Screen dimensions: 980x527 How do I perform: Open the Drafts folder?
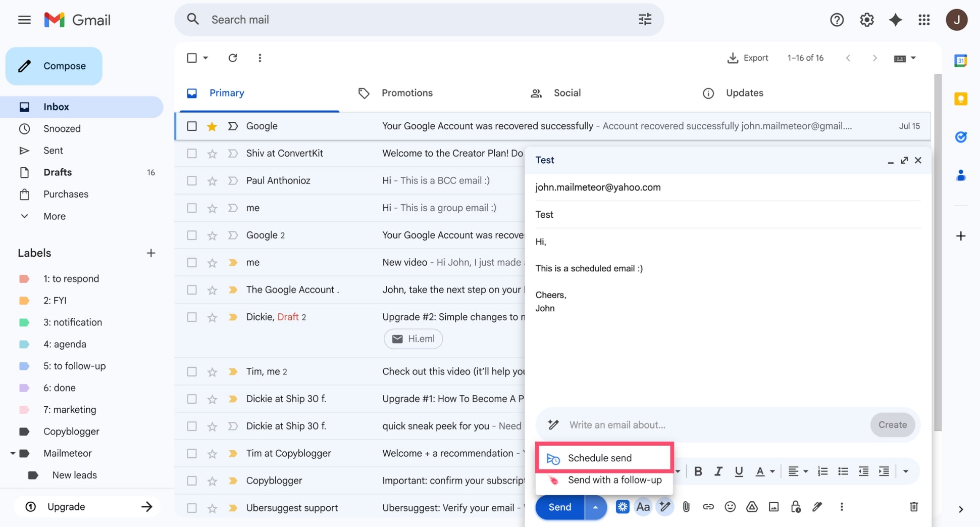(x=58, y=172)
